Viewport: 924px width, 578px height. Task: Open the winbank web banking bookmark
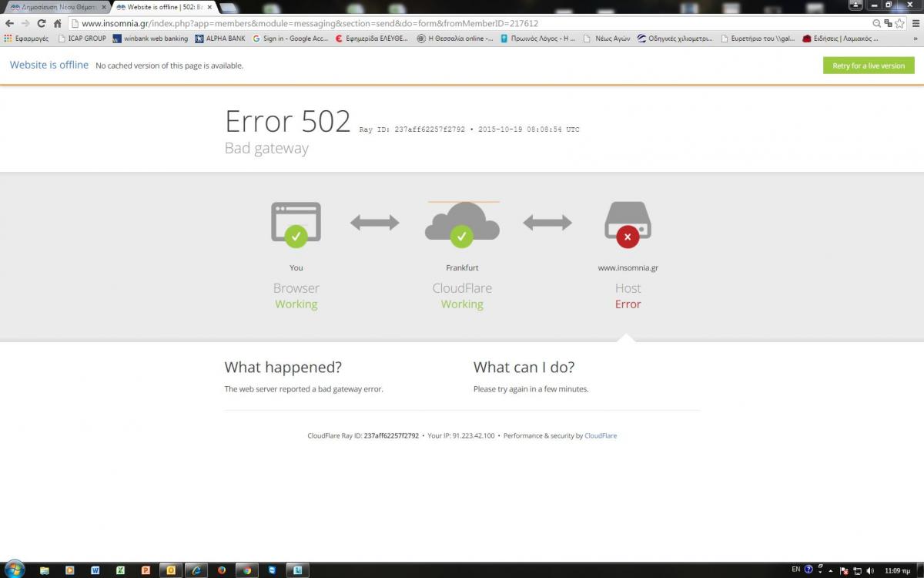click(150, 38)
